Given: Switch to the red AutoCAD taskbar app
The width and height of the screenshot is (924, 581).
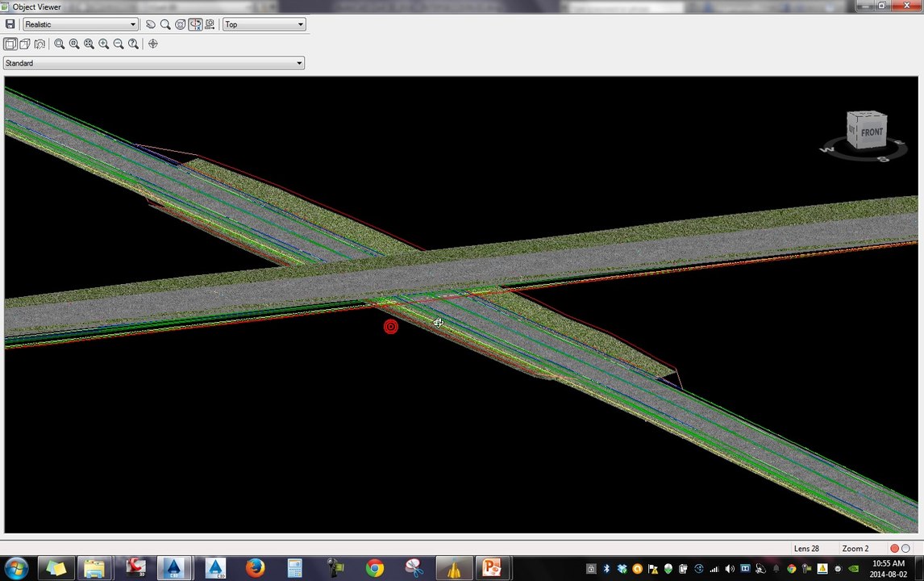Looking at the screenshot, I should (136, 568).
